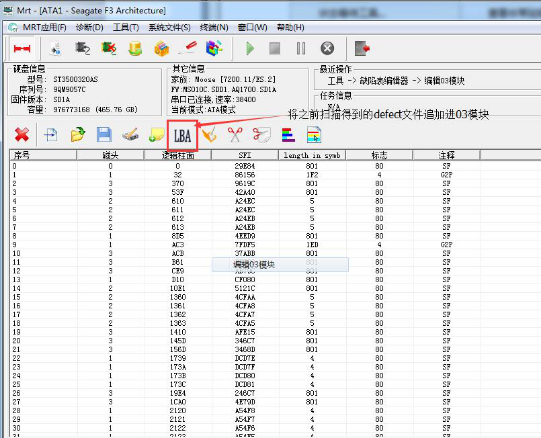Click the rainbow horizontal bars icon
The width and height of the screenshot is (541, 438).
[288, 135]
